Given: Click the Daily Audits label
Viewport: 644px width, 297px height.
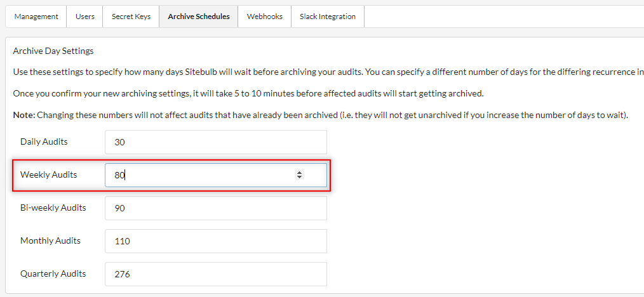Looking at the screenshot, I should click(x=44, y=142).
